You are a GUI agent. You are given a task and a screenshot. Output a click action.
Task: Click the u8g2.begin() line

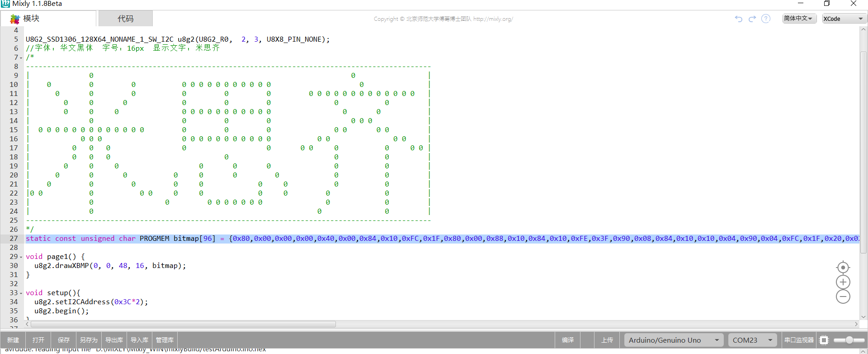click(61, 311)
